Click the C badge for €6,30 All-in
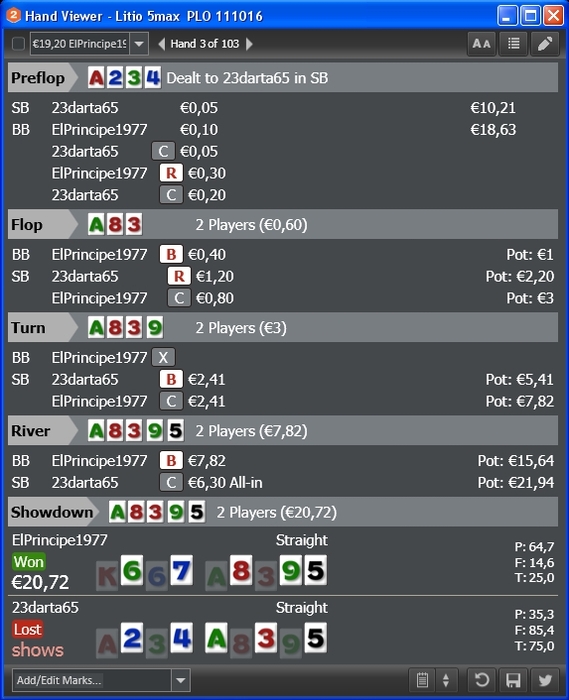Viewport: 569px width, 700px height. pyautogui.click(x=171, y=483)
